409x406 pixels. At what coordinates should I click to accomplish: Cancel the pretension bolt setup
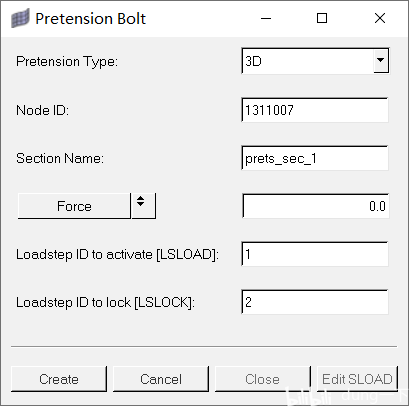click(161, 379)
